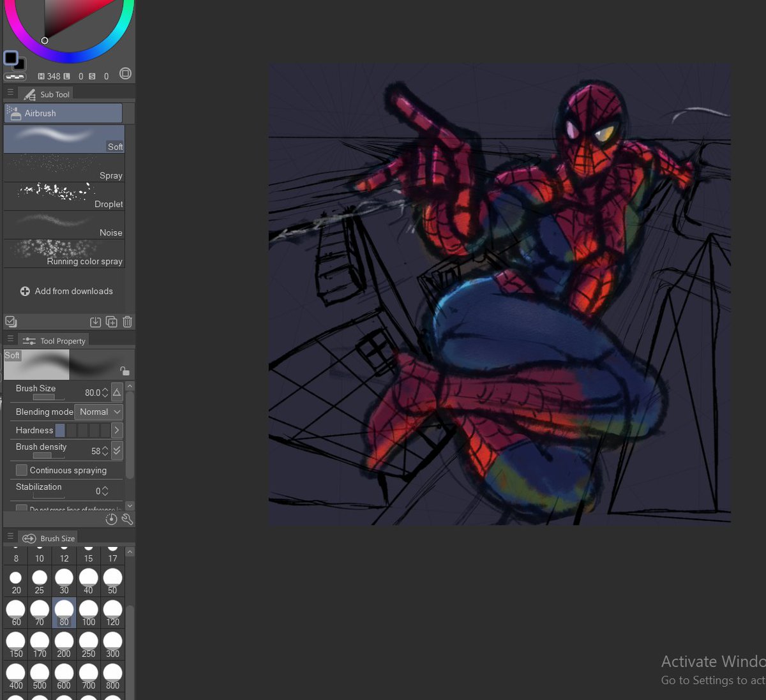The height and width of the screenshot is (700, 766).
Task: Click the Brush density slider bar
Action: pos(49,456)
